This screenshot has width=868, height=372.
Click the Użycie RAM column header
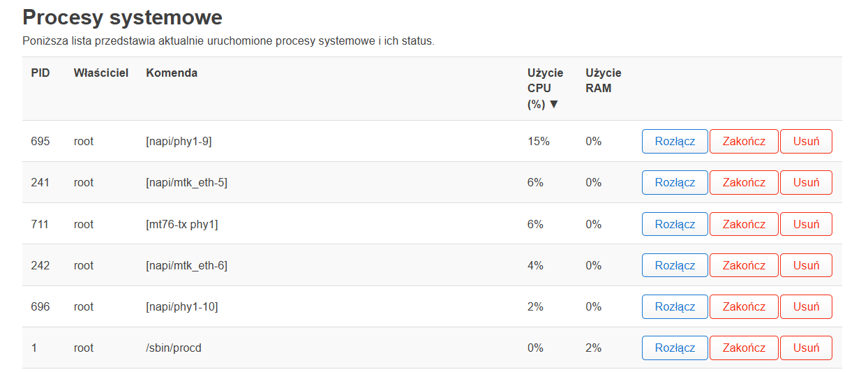[604, 80]
